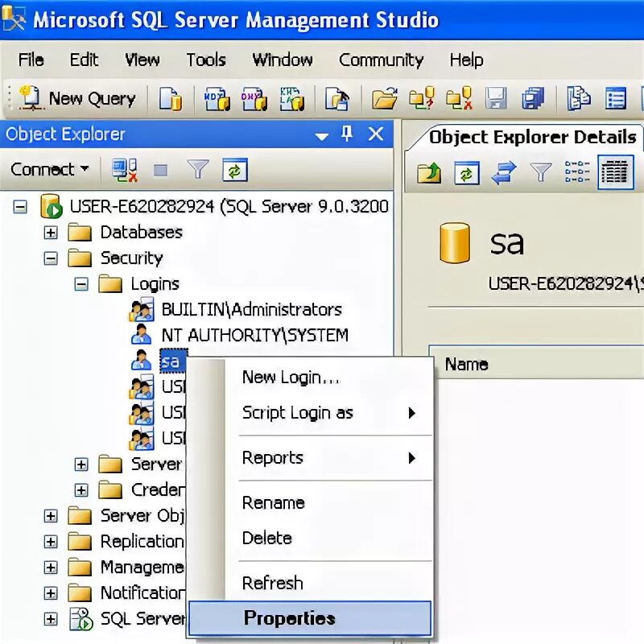Select the Object Explorer Details tab

point(532,137)
